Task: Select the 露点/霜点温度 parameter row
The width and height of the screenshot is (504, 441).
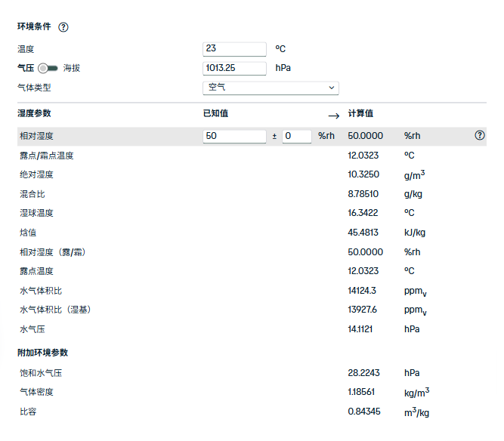Action: tap(47, 156)
